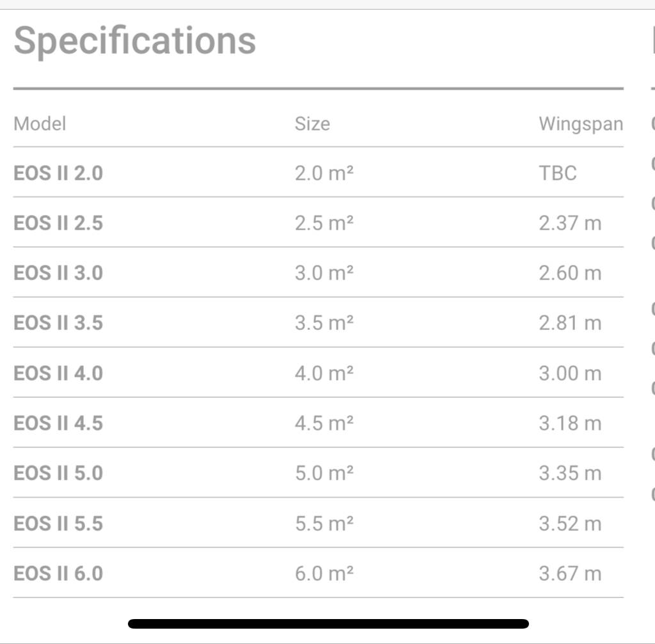Tap the EOS II 2.5 model name
The image size is (655, 644).
58,223
